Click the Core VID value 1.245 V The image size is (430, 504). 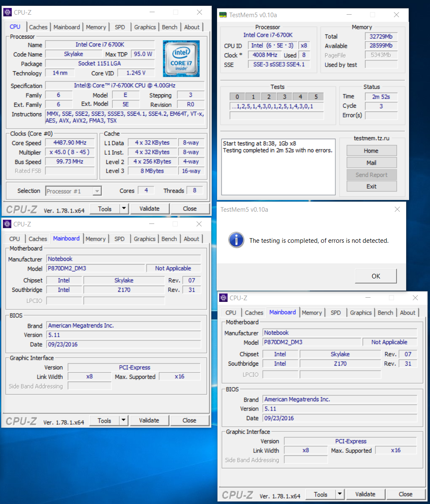click(x=136, y=73)
